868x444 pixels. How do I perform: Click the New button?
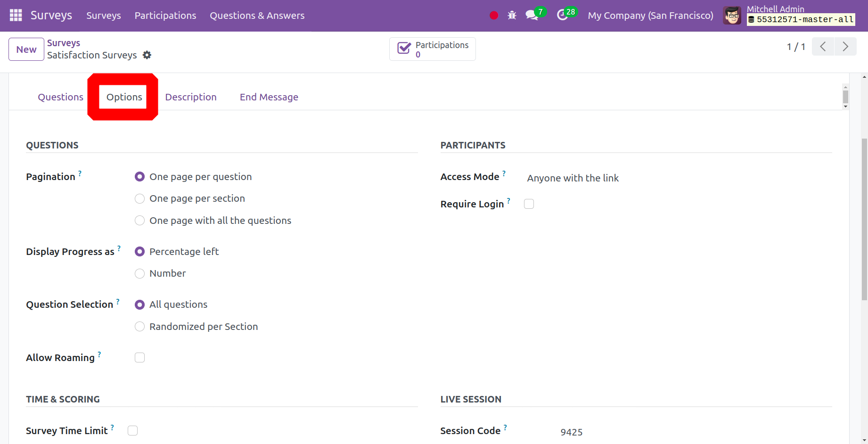click(x=26, y=49)
